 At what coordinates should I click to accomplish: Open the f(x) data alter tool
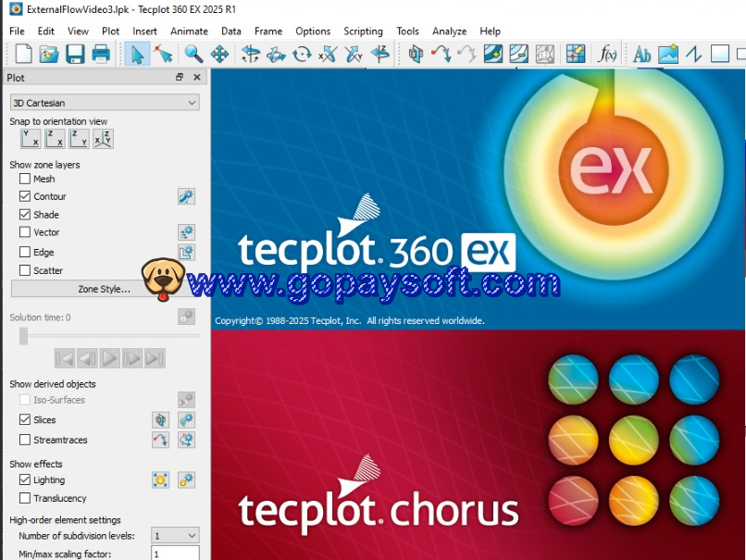[607, 54]
